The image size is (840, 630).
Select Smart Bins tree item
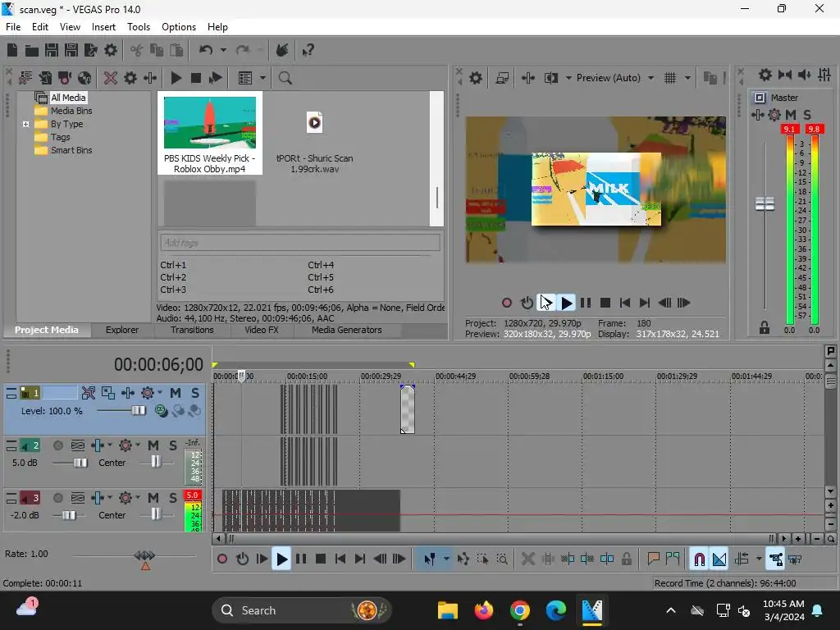click(71, 151)
